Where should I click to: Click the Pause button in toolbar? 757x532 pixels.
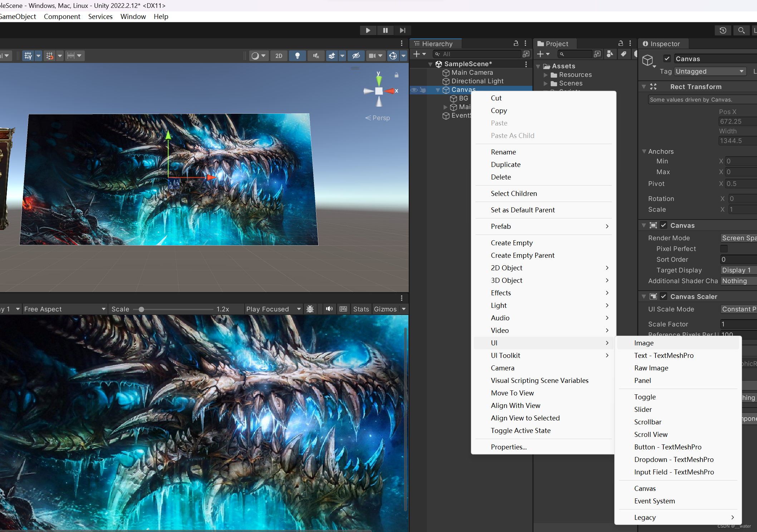(x=385, y=30)
